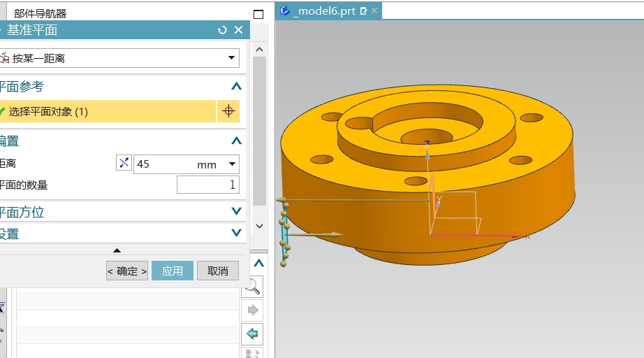Click the blue back arrow icon
Screen dimensions: 644x358
click(x=252, y=334)
